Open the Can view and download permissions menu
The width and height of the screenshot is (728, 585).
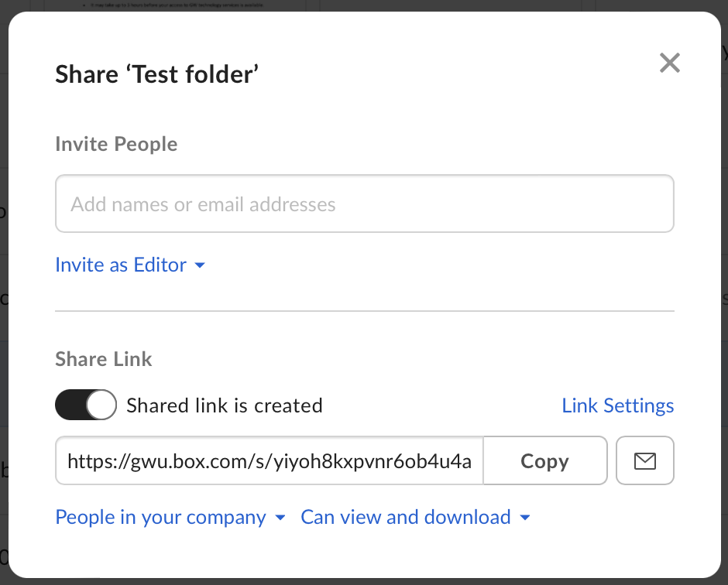(406, 518)
